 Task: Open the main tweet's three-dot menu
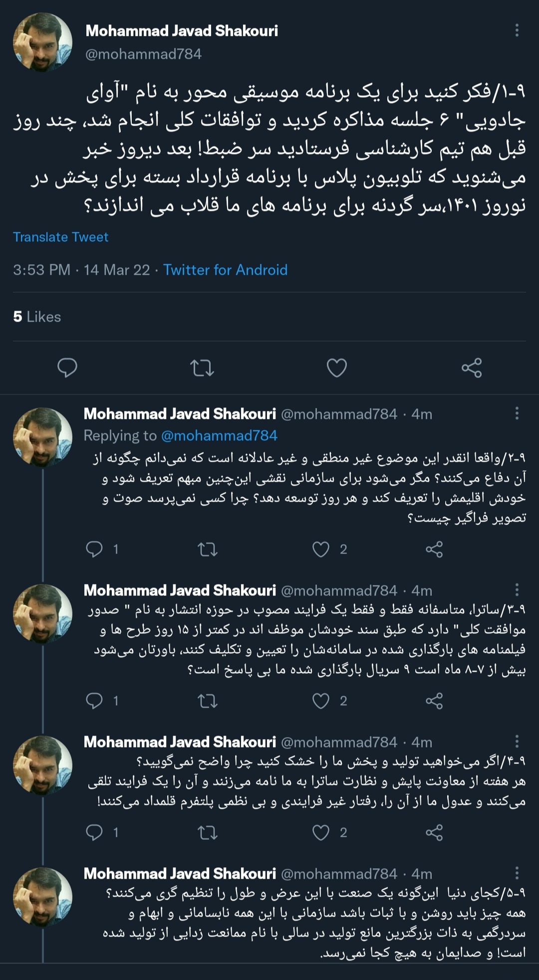click(517, 30)
